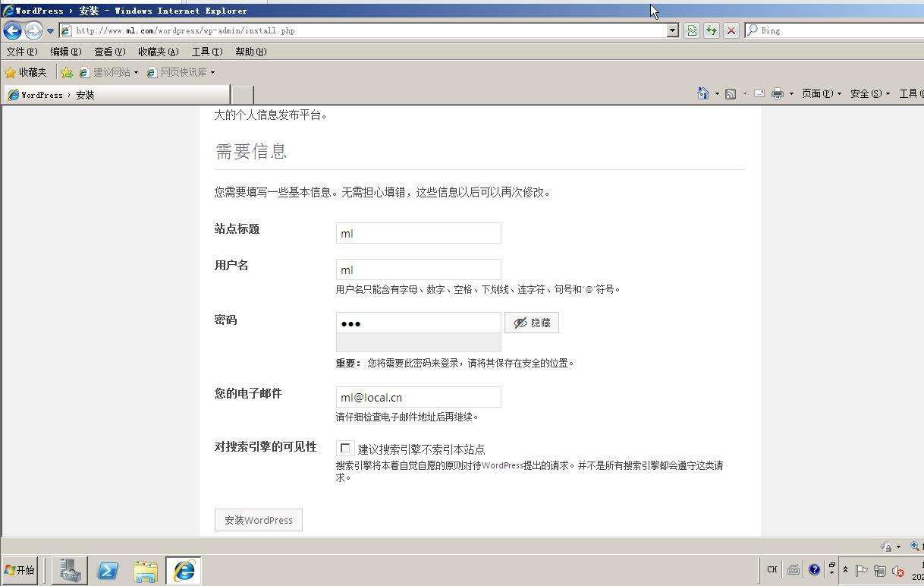This screenshot has height=586, width=924.
Task: Click the add to favorites bar icon
Action: click(x=67, y=72)
